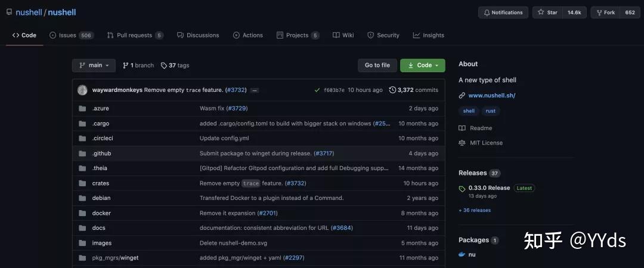Image resolution: width=644 pixels, height=268 pixels.
Task: Open the www.nushell.sh website link
Action: coord(491,96)
